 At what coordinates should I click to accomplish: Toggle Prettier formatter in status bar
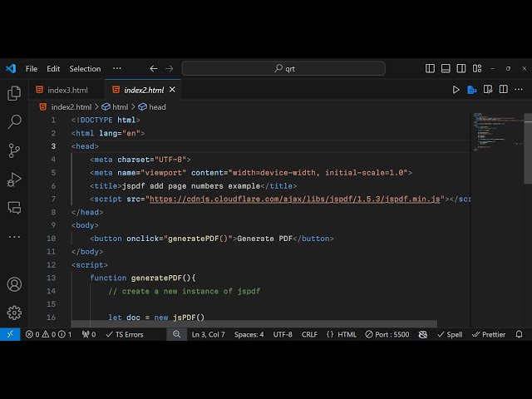point(488,334)
